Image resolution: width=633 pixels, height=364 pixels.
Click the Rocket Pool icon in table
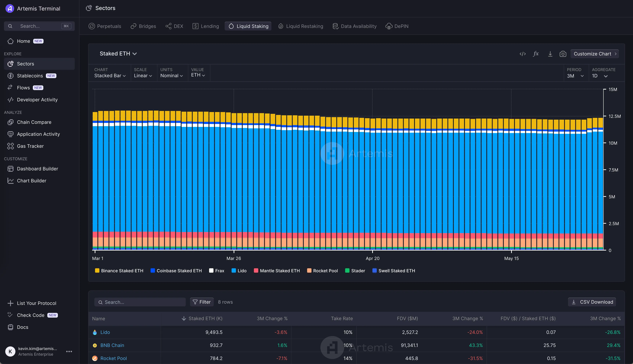click(x=95, y=358)
